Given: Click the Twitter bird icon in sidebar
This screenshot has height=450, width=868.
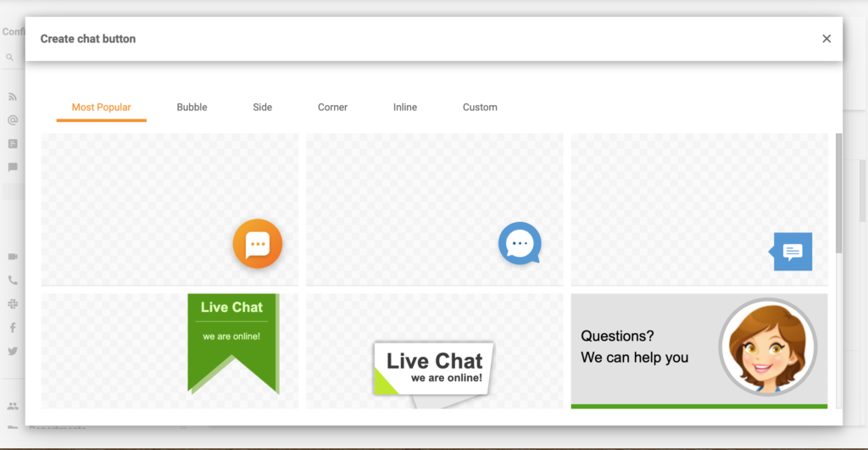Looking at the screenshot, I should coord(12,351).
